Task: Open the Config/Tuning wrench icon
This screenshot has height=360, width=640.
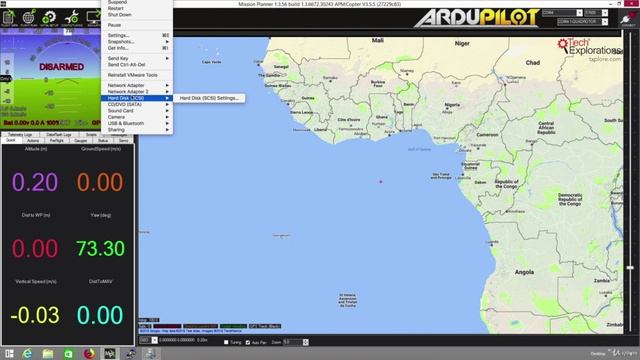Action: (72, 18)
